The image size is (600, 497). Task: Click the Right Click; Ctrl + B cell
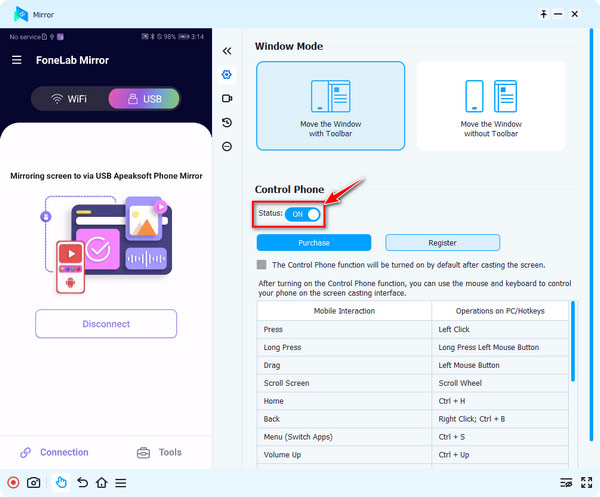click(x=500, y=419)
